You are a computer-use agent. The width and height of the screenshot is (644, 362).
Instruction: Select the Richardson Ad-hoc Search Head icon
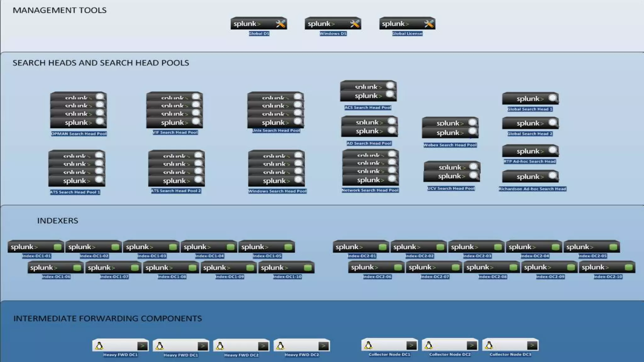[x=530, y=177]
